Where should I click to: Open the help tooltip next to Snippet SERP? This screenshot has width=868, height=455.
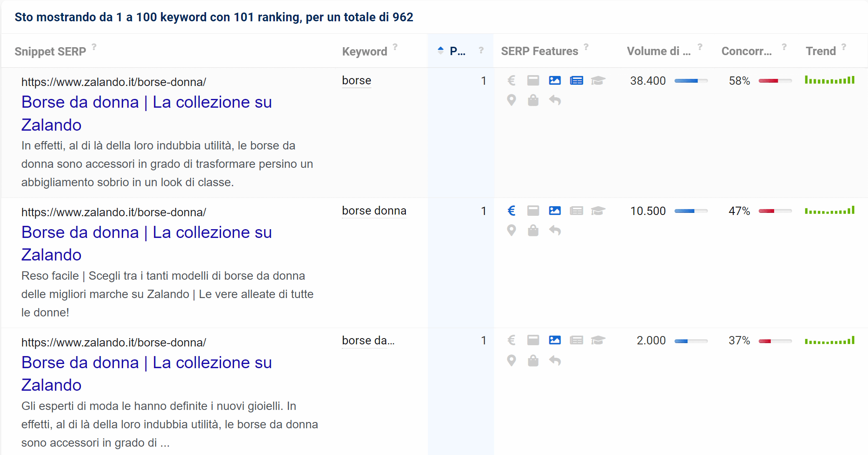tap(94, 47)
